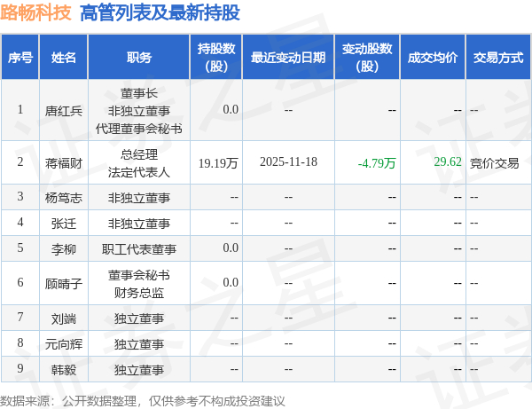Click 0.0 holdings in 顾晴子's row
The image size is (532, 409).
[x=231, y=282]
